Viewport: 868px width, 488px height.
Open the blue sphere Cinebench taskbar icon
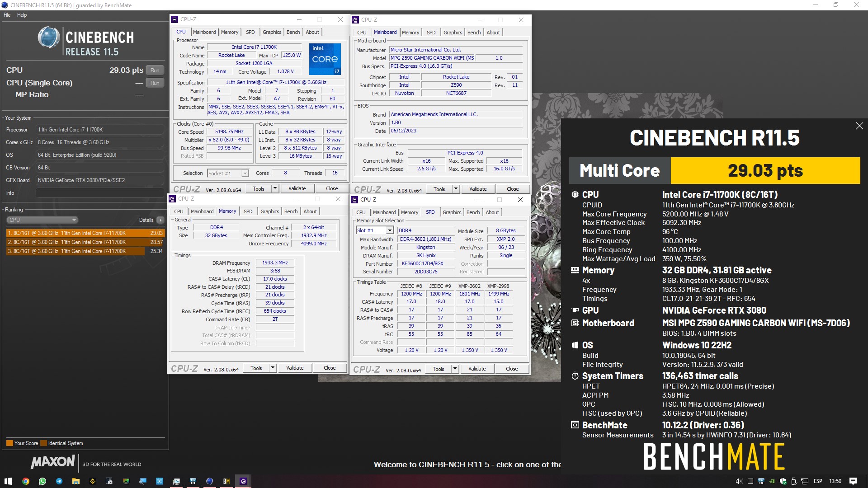point(209,481)
